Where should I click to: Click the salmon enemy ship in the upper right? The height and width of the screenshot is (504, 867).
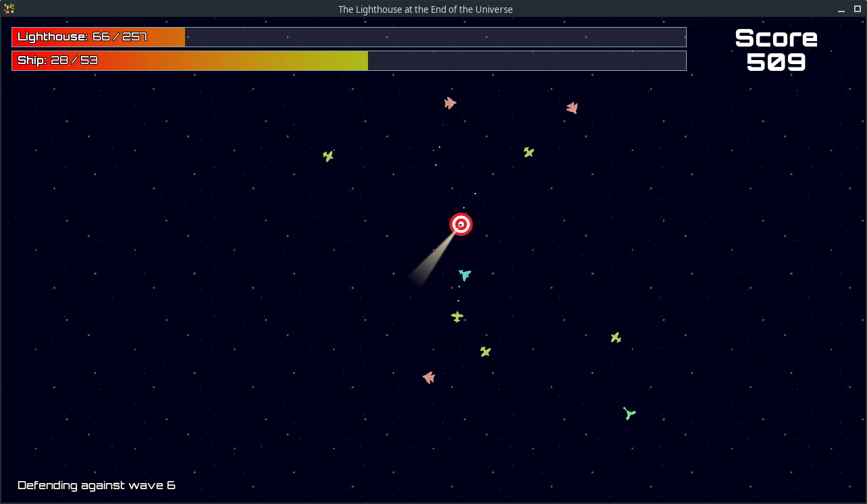pos(571,107)
